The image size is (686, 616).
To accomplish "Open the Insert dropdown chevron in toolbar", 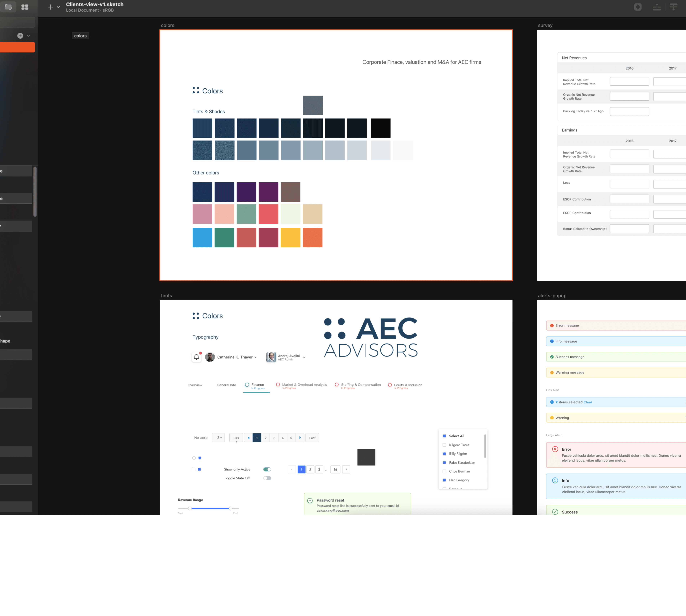I will 58,7.
